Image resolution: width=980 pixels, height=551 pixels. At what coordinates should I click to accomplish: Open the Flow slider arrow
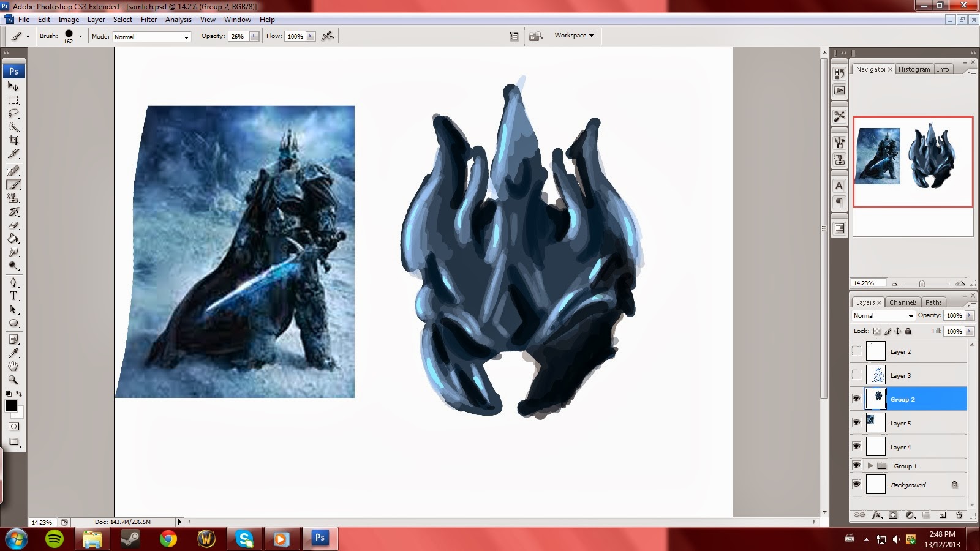tap(311, 36)
